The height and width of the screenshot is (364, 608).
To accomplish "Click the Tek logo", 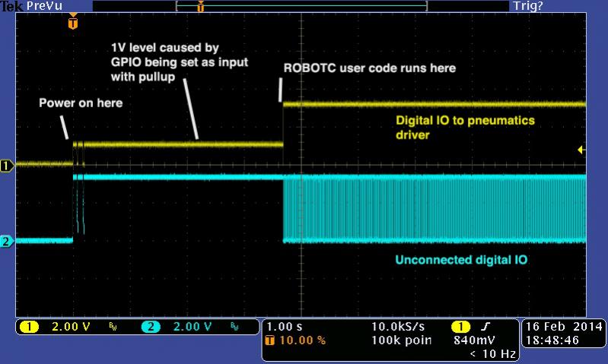I will pyautogui.click(x=11, y=6).
